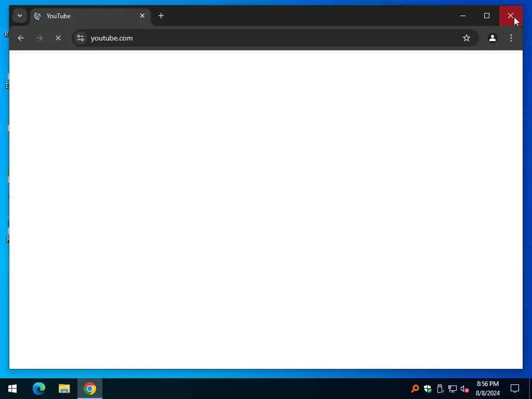Open Windows Security tray icon
Screen dimensions: 532x399
(x=428, y=389)
